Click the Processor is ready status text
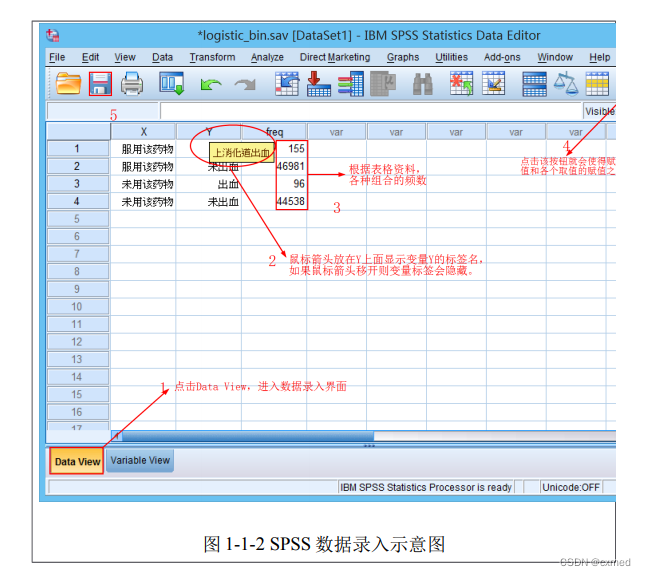Viewport: 646px width, 576px height. [426, 487]
